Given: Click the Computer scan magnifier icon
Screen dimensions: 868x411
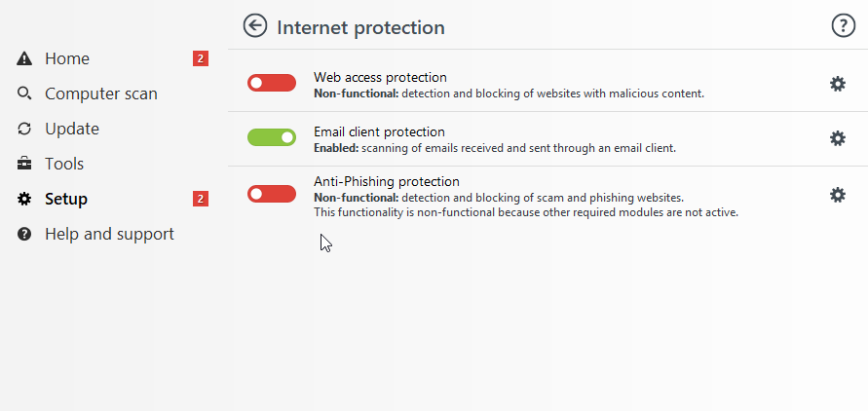Looking at the screenshot, I should tap(24, 93).
